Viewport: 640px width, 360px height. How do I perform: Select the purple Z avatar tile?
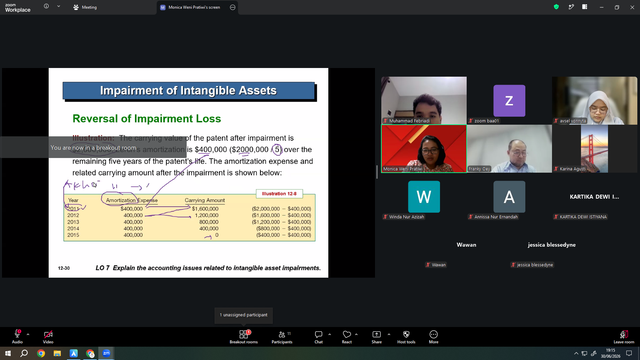pyautogui.click(x=509, y=100)
